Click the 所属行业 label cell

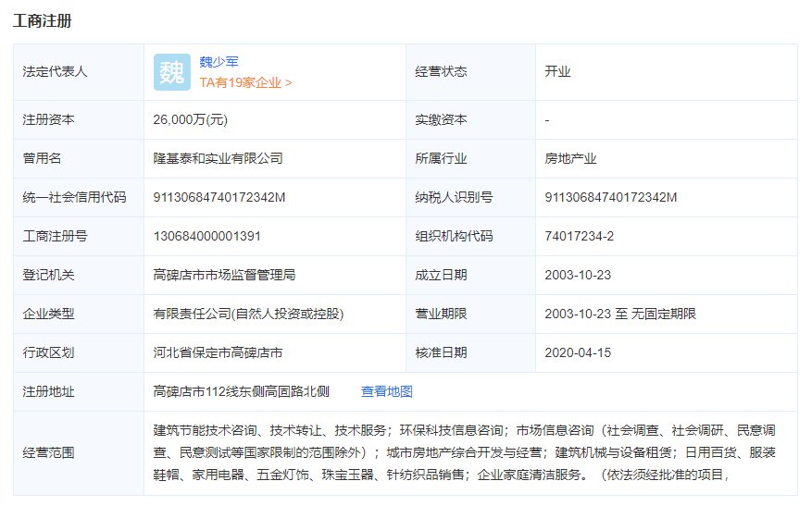click(x=470, y=158)
